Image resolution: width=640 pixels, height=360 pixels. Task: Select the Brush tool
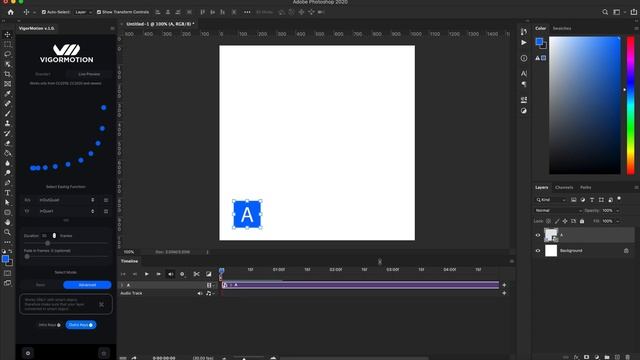(7, 113)
